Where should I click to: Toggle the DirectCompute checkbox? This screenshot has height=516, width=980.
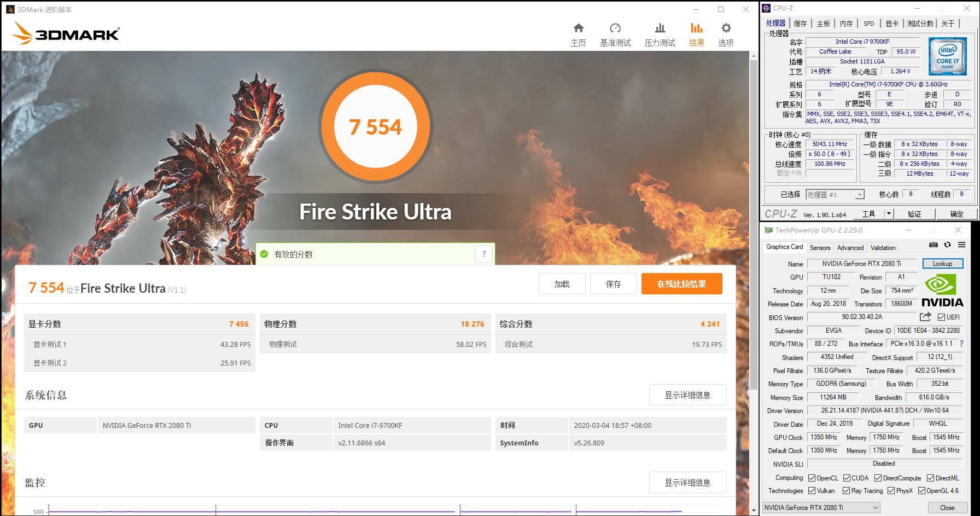click(878, 478)
